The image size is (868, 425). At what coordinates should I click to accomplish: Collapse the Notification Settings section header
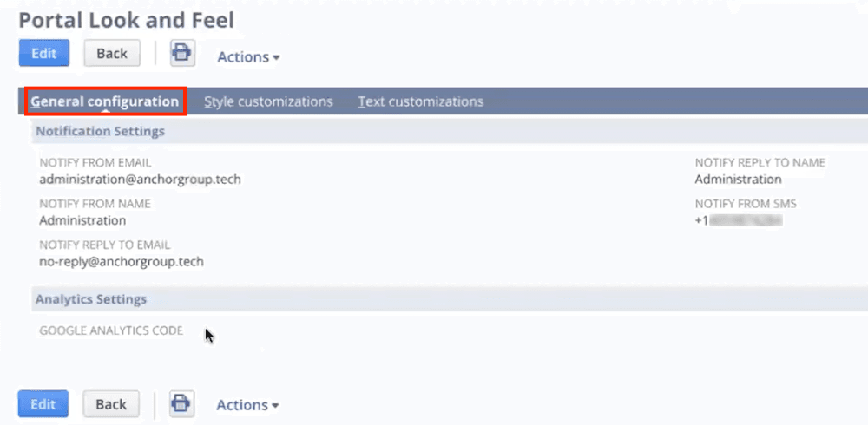click(x=100, y=132)
